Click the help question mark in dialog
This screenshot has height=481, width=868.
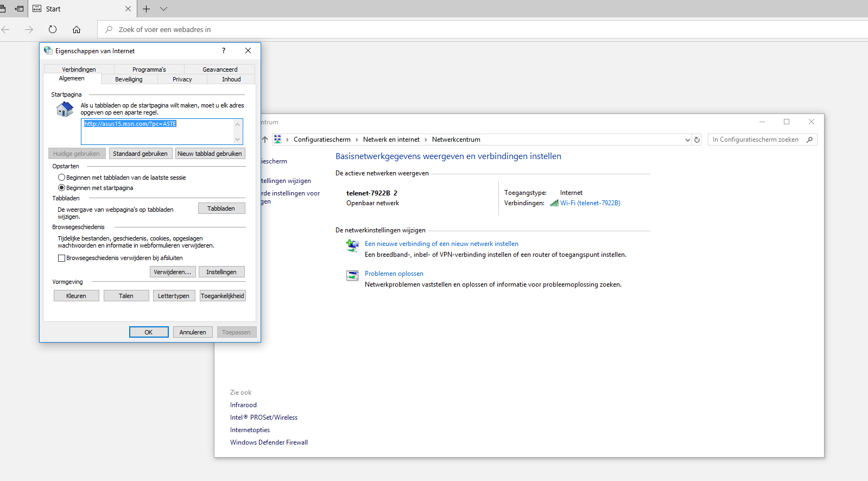point(223,50)
